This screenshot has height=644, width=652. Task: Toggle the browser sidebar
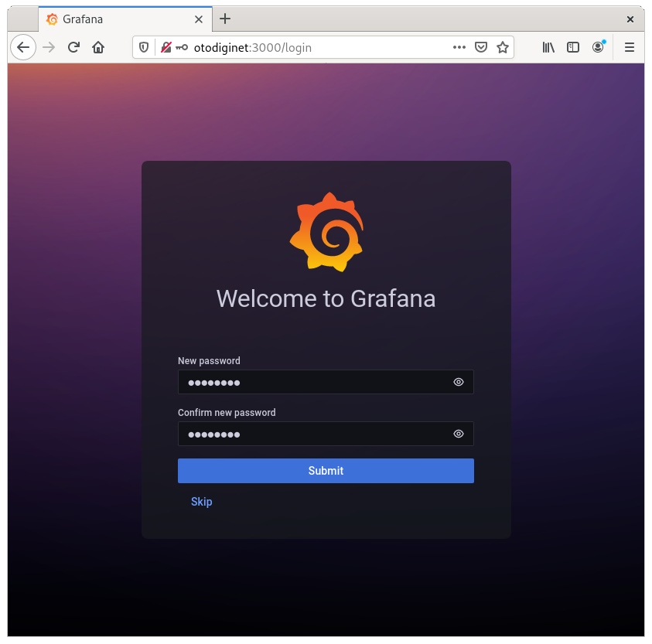[x=573, y=47]
